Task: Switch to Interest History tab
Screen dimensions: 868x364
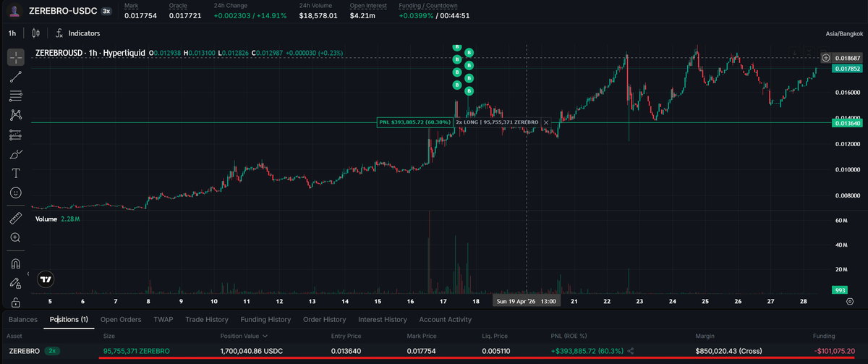Action: tap(383, 319)
